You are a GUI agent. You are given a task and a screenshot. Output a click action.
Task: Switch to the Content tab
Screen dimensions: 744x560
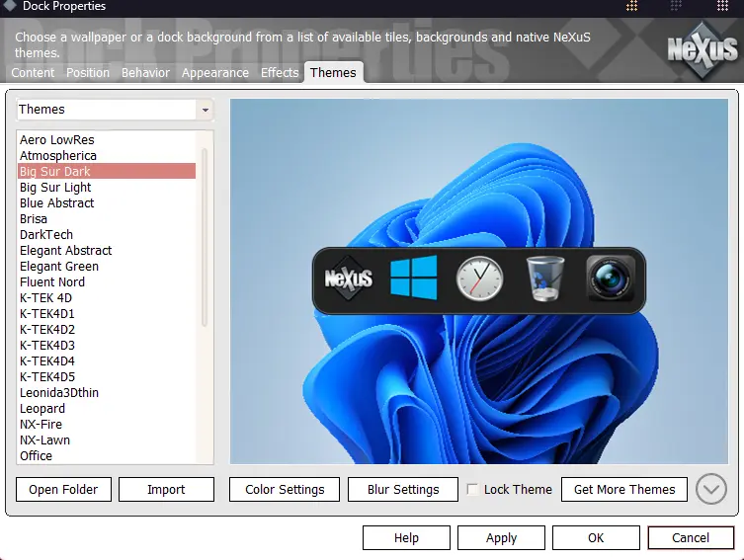[33, 72]
